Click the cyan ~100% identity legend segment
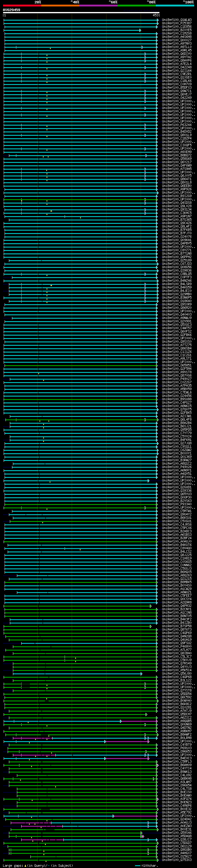The image size is (197, 868). coord(175,6)
